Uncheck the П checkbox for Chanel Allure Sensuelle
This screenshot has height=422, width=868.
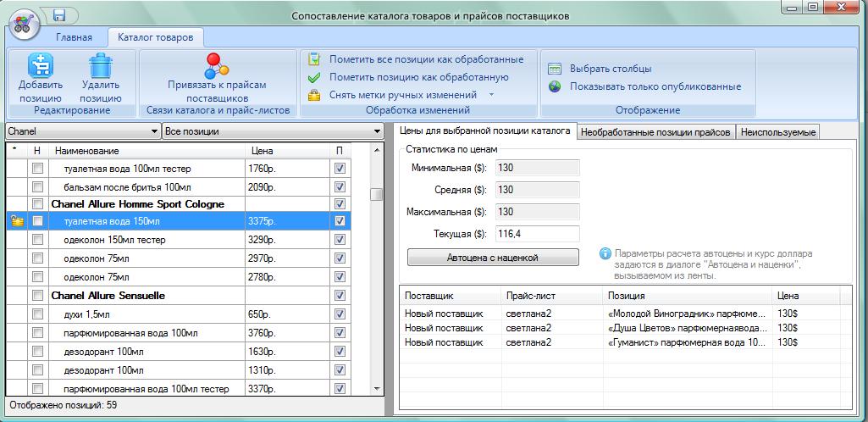(x=340, y=295)
